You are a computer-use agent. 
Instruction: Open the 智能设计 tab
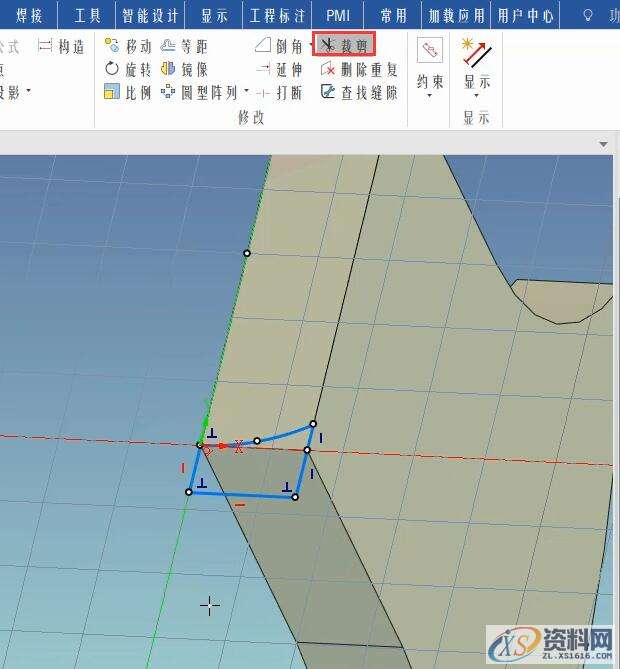tap(150, 16)
